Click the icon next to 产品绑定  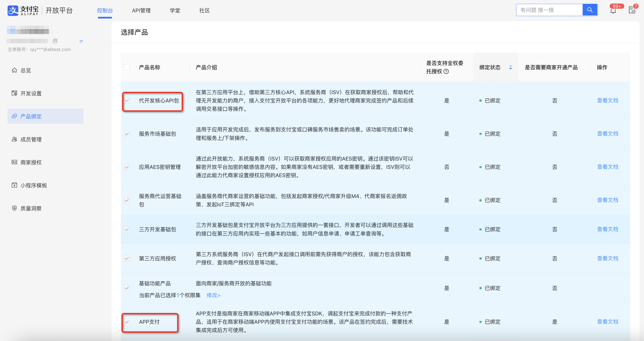(14, 116)
